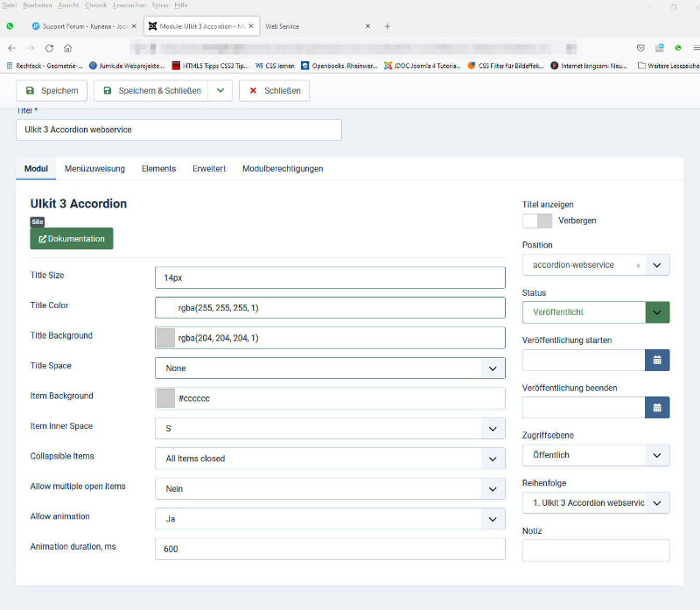Image resolution: width=700 pixels, height=610 pixels.
Task: Pick the Title Color swatch
Action: pyautogui.click(x=165, y=308)
